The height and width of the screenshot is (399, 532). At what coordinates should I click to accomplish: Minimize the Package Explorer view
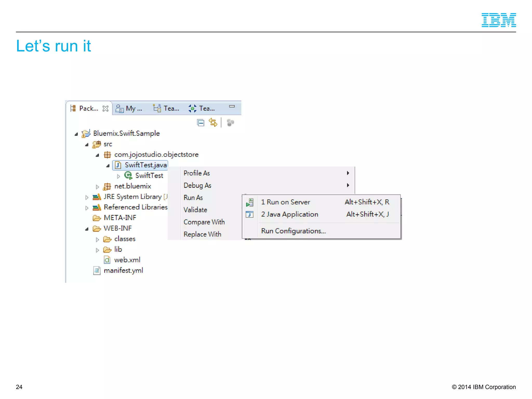click(x=232, y=106)
